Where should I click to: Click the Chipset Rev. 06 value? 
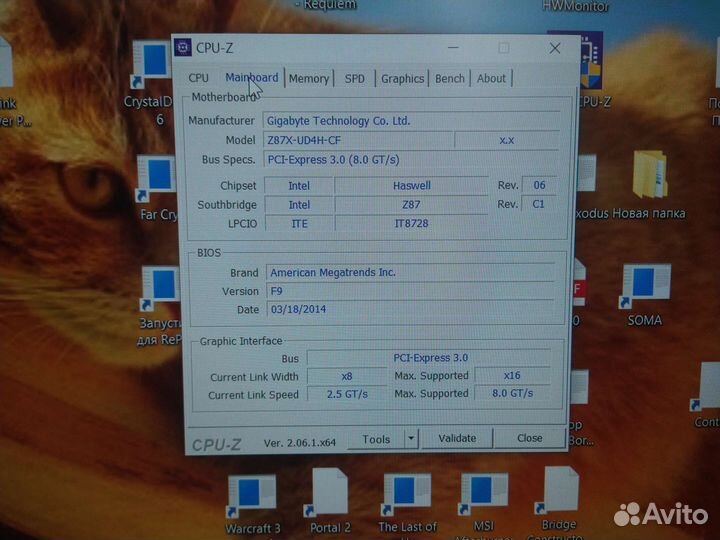[539, 185]
